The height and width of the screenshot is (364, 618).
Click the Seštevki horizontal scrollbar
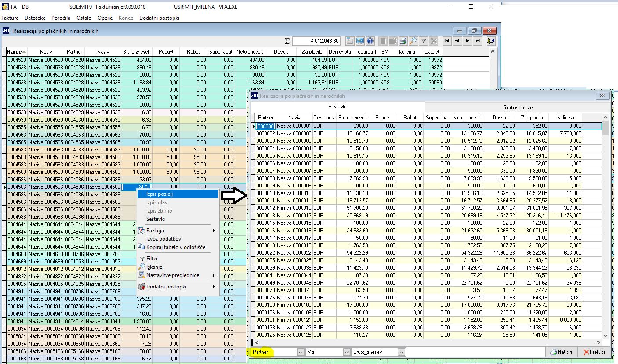coord(426,342)
